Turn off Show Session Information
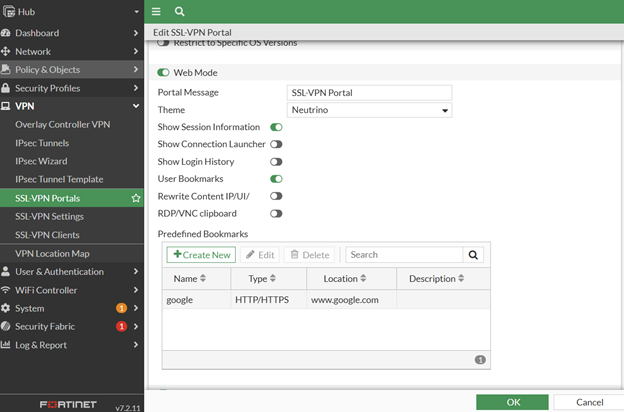Image resolution: width=624 pixels, height=412 pixels. [276, 127]
